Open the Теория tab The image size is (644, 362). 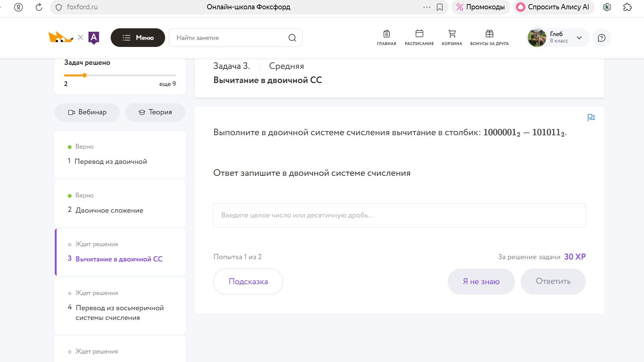[x=155, y=112]
